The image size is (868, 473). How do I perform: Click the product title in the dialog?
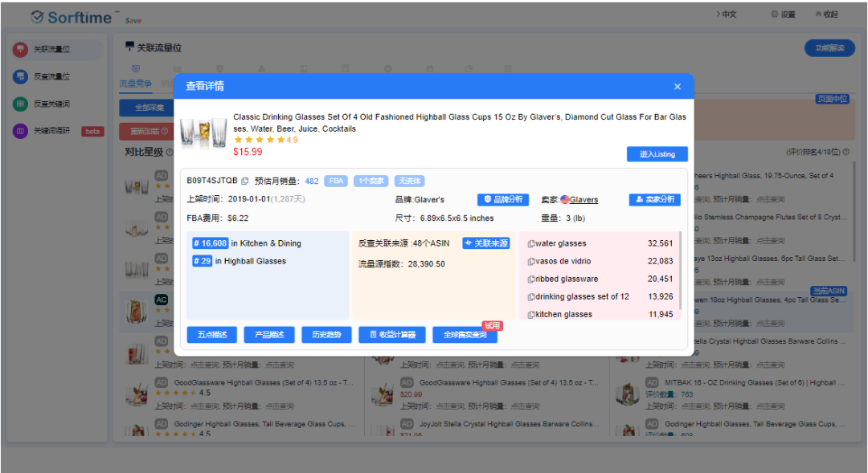point(460,123)
